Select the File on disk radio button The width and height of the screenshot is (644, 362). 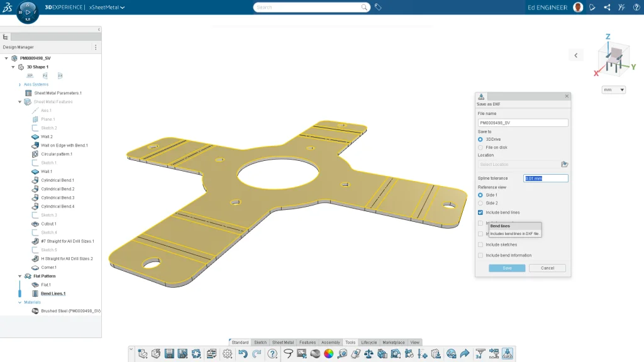(x=480, y=147)
